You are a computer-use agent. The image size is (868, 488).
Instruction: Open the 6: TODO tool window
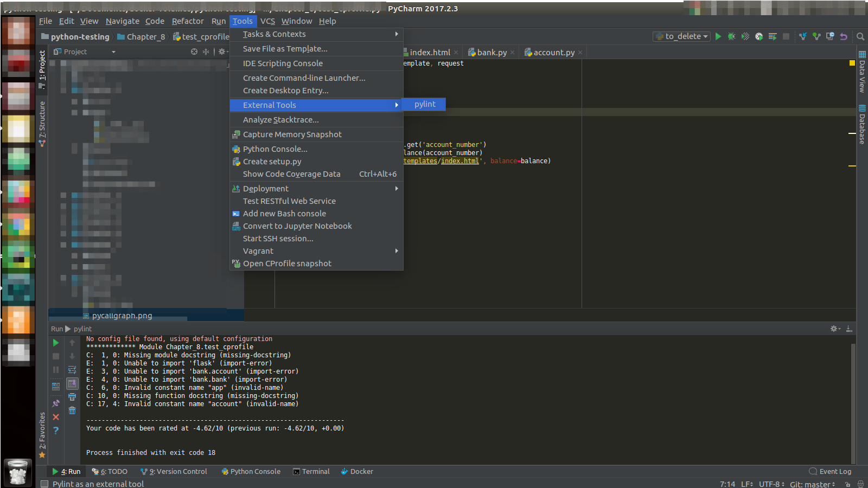(x=110, y=471)
